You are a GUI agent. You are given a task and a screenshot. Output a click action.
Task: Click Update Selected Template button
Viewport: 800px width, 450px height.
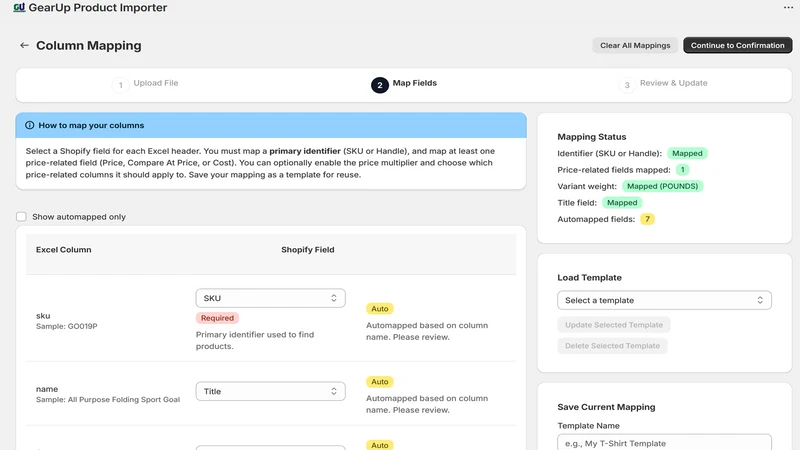(x=614, y=324)
